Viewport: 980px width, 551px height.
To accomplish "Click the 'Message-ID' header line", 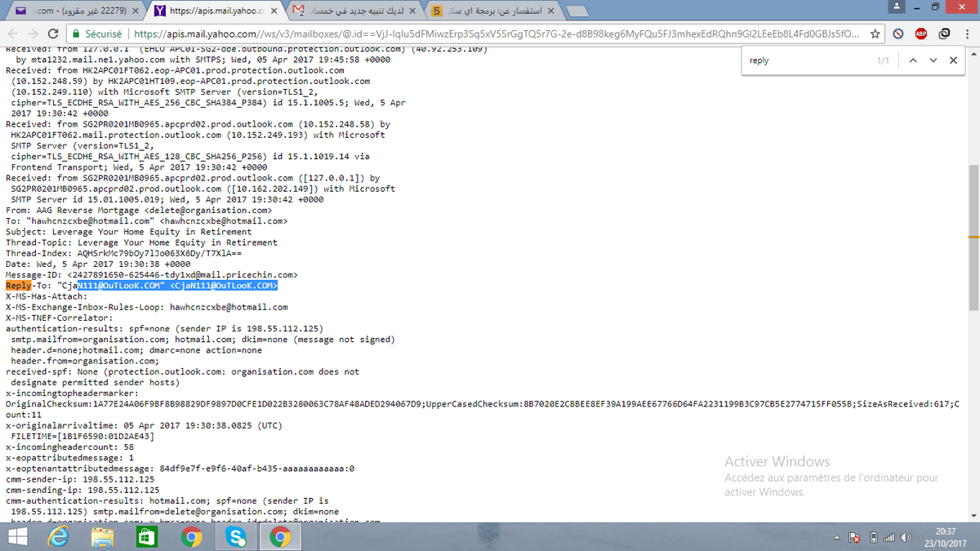I will point(151,275).
